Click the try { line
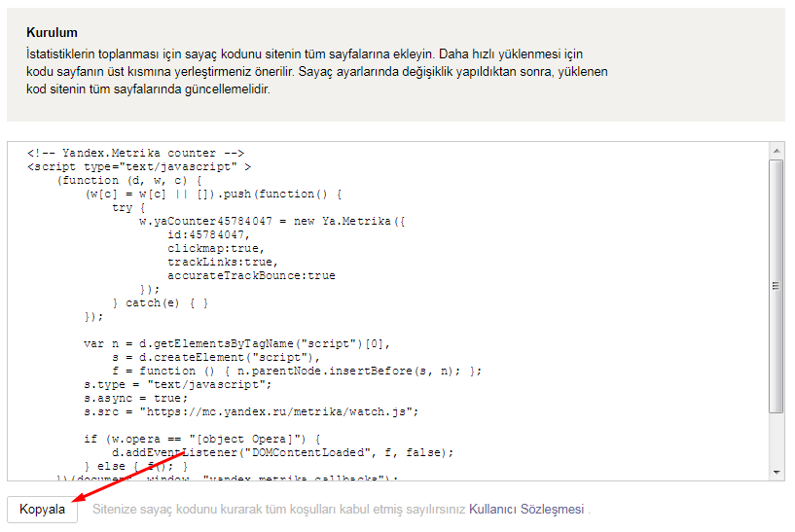This screenshot has height=532, width=795. (x=128, y=208)
